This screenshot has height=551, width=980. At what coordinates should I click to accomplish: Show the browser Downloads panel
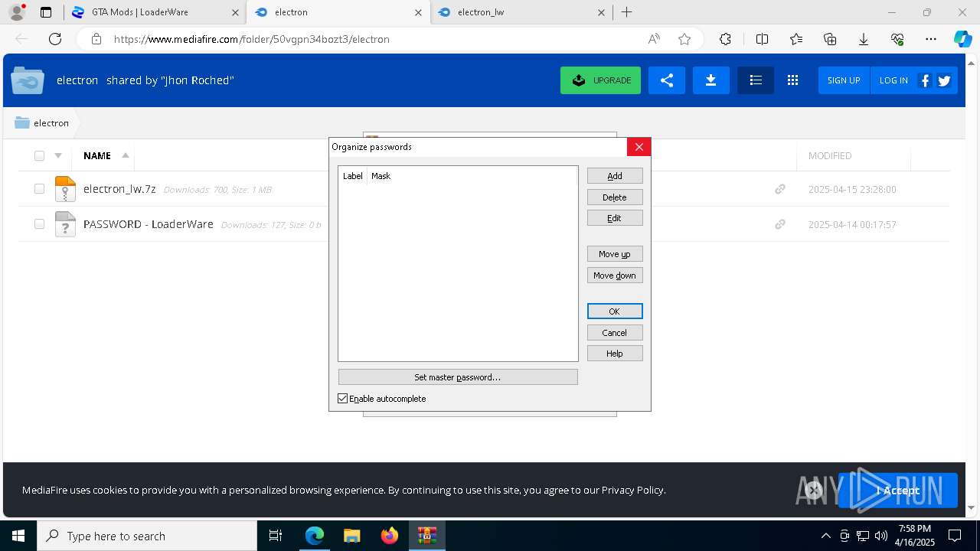pyautogui.click(x=864, y=39)
